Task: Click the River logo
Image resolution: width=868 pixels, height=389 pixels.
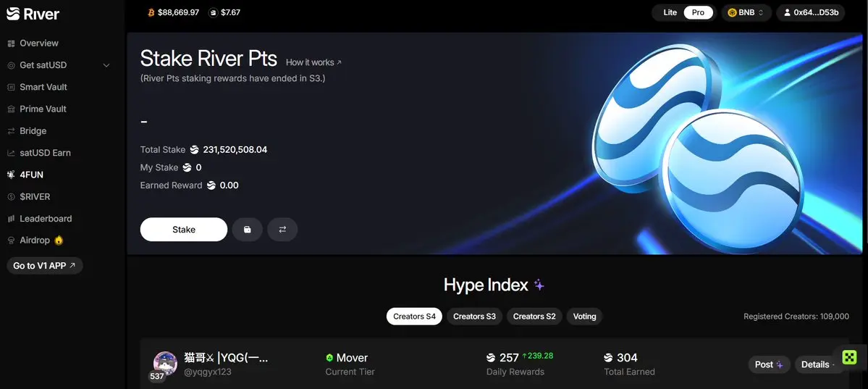Action: 33,14
